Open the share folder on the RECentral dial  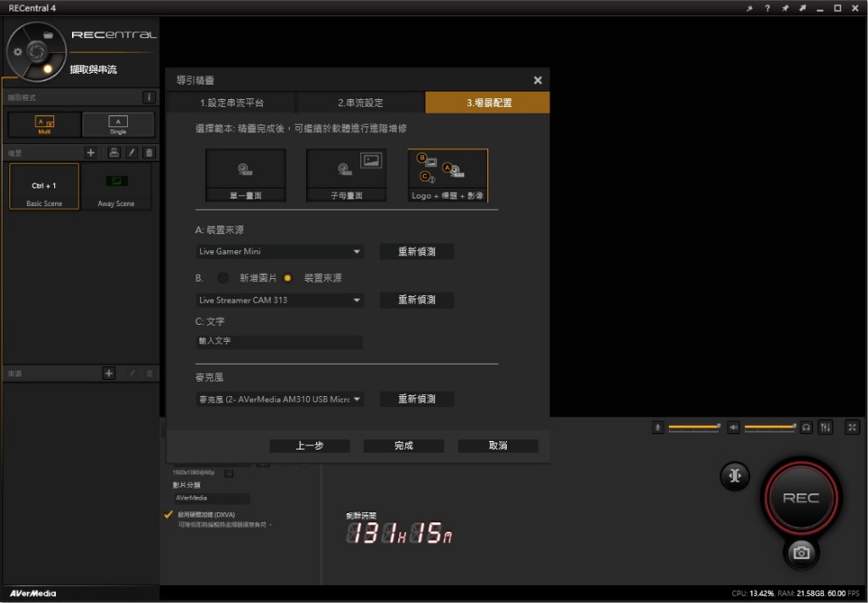point(48,35)
